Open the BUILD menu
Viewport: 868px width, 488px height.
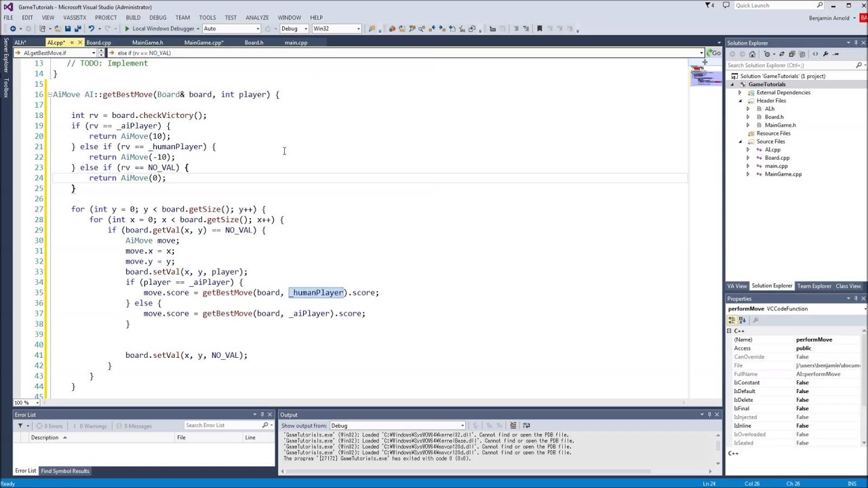coord(133,18)
